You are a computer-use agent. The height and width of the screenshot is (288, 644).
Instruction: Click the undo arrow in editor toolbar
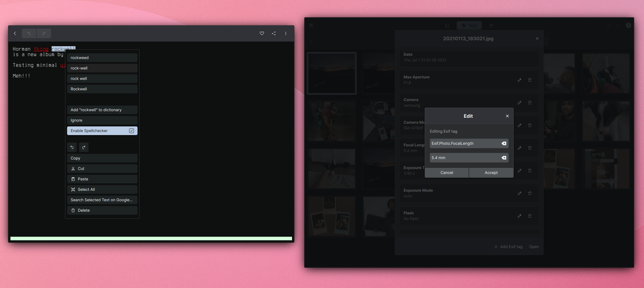point(29,33)
